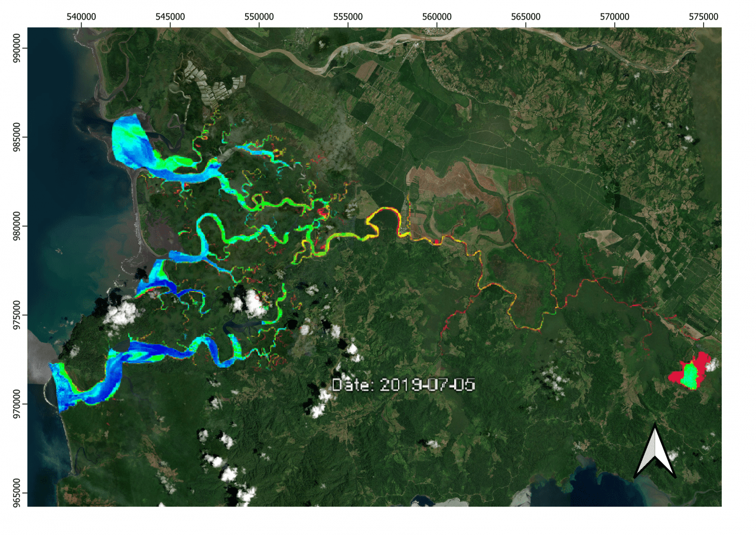
Task: Click the north arrow symbol
Action: click(655, 450)
